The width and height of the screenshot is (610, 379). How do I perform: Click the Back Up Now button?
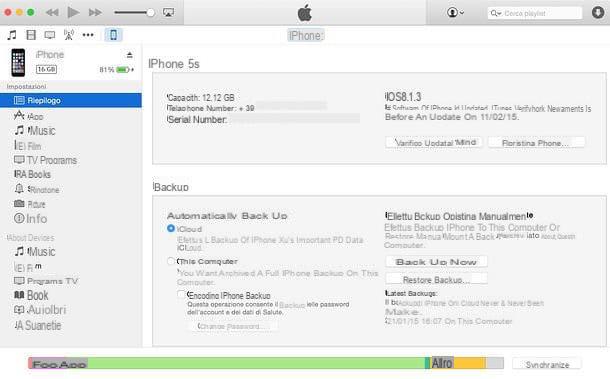click(x=436, y=262)
